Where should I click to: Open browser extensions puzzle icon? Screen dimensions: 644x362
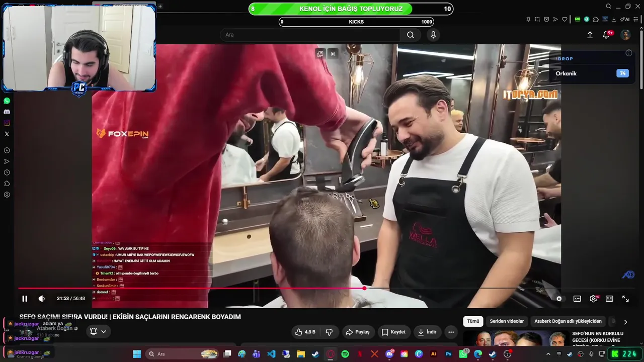[x=596, y=19]
